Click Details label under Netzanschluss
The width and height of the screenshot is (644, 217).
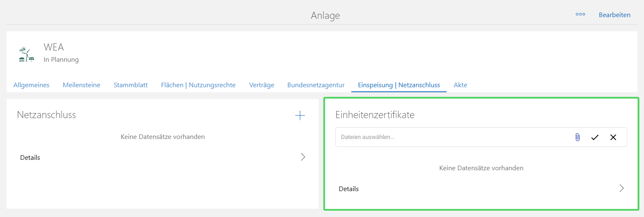coord(30,158)
